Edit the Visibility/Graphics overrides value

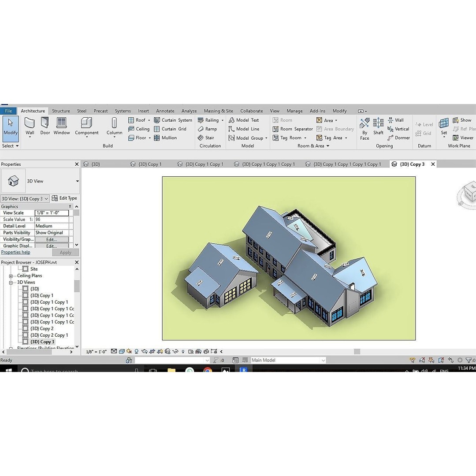[52, 239]
